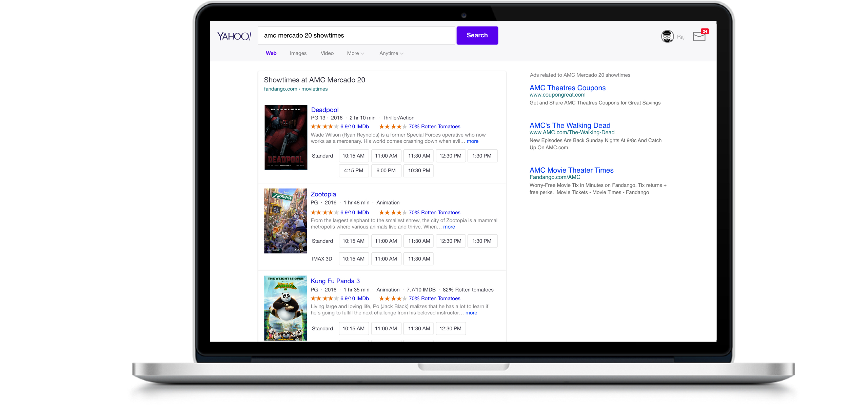The height and width of the screenshot is (407, 868).
Task: Expand Zootopia description via more link
Action: tap(449, 227)
